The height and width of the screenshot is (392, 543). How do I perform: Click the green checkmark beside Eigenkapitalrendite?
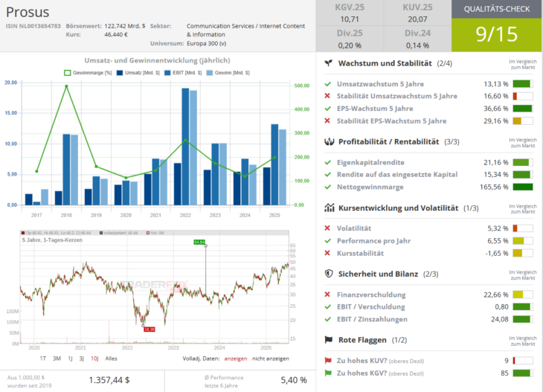pyautogui.click(x=327, y=162)
